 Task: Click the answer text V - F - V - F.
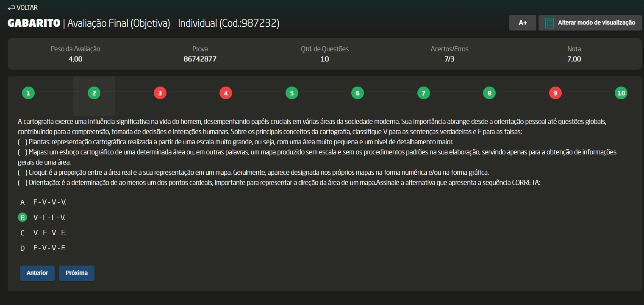click(50, 233)
